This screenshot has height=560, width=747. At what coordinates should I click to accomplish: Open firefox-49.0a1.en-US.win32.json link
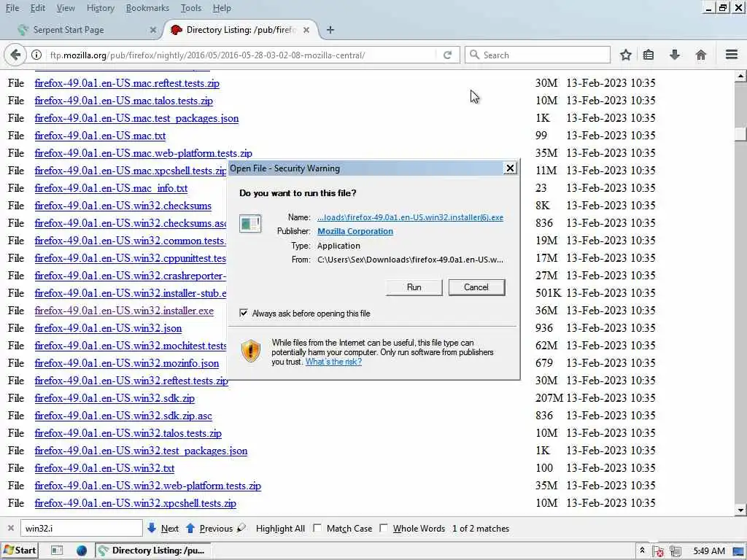(x=108, y=329)
